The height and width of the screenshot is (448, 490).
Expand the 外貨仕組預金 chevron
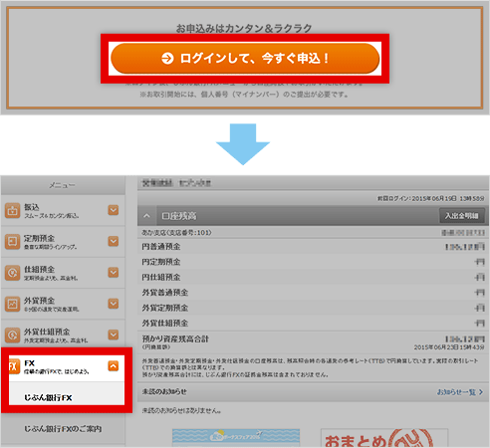[x=114, y=335]
